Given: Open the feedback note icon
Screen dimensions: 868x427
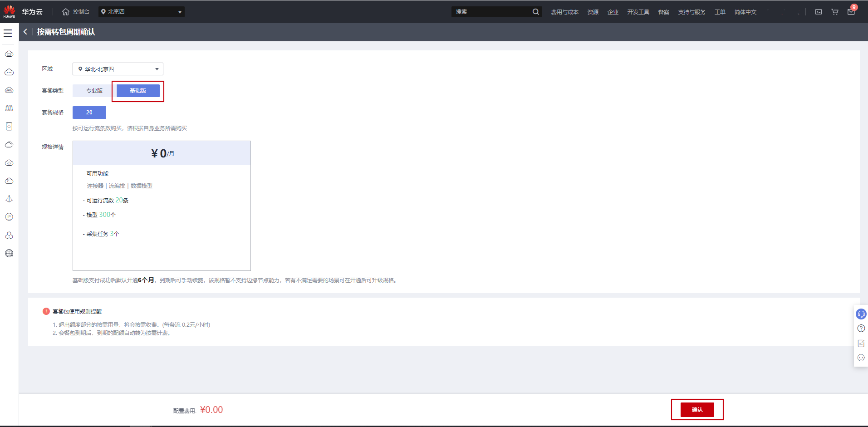Looking at the screenshot, I should pos(861,344).
